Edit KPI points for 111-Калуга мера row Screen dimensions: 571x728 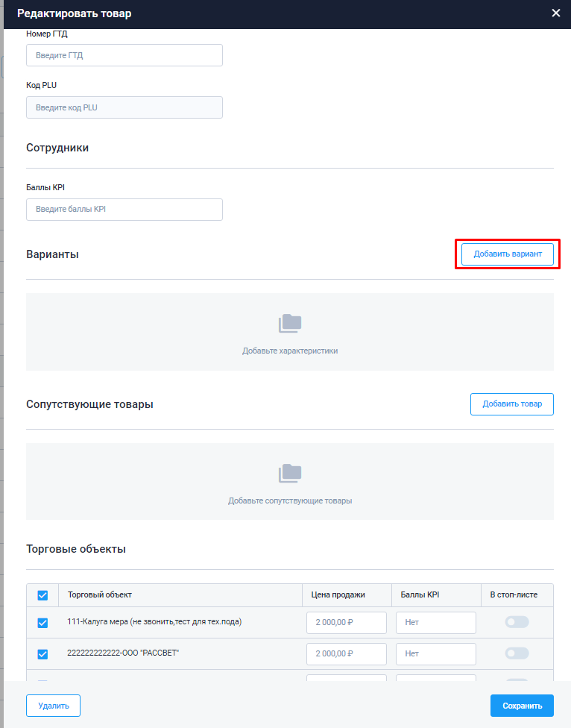[435, 623]
